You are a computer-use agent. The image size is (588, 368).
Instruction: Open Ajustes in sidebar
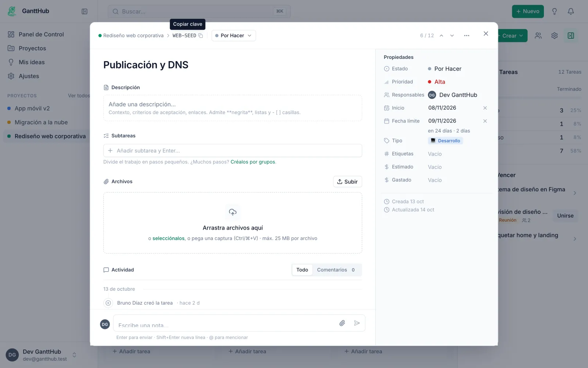point(29,76)
